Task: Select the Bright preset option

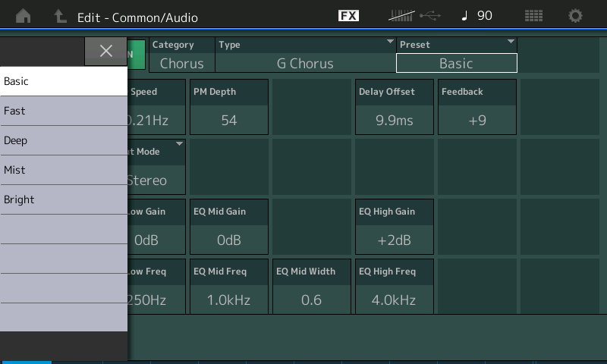Action: click(x=64, y=199)
